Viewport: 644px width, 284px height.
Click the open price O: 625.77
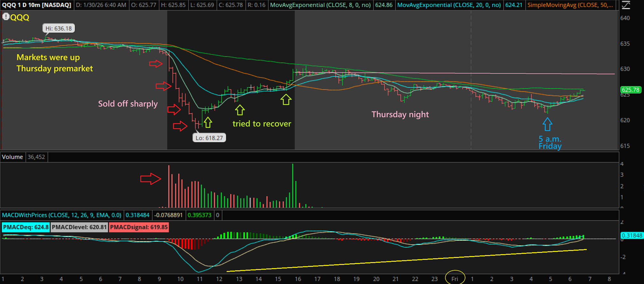(143, 5)
